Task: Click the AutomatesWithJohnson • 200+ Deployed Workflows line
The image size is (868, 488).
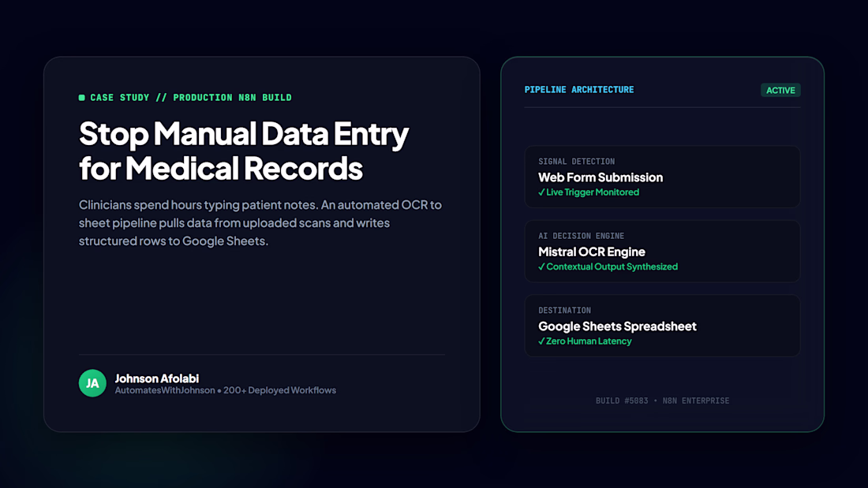Action: [x=226, y=390]
